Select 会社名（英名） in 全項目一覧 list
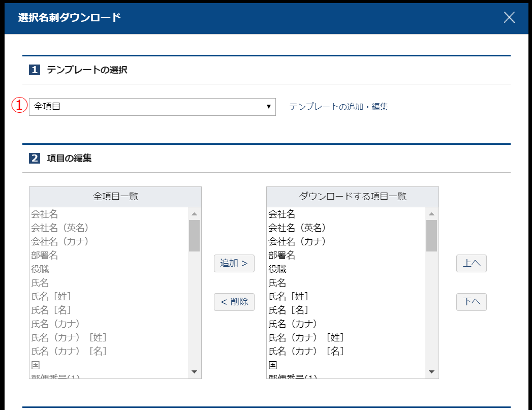Image resolution: width=532 pixels, height=410 pixels. 60,228
